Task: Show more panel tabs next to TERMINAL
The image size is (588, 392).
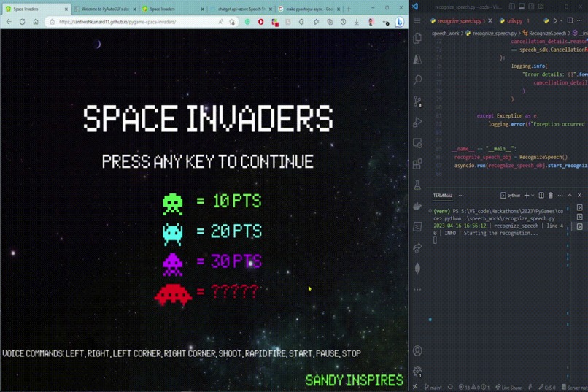Action: point(461,196)
